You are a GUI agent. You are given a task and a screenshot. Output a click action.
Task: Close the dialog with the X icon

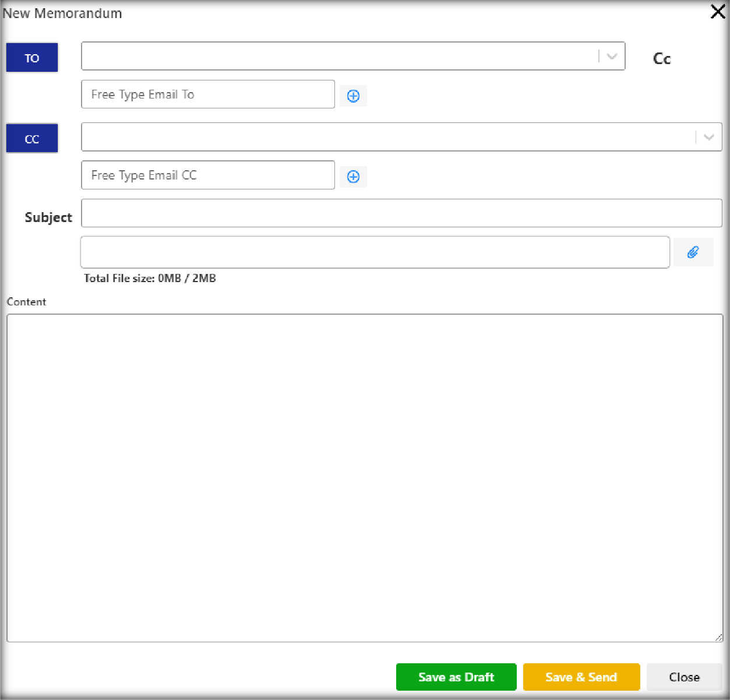tap(718, 12)
